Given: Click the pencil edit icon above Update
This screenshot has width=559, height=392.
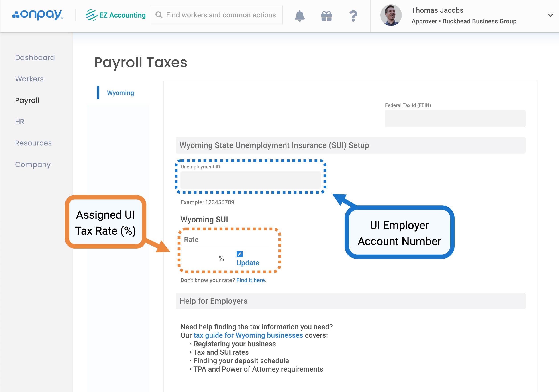Looking at the screenshot, I should click(x=239, y=254).
